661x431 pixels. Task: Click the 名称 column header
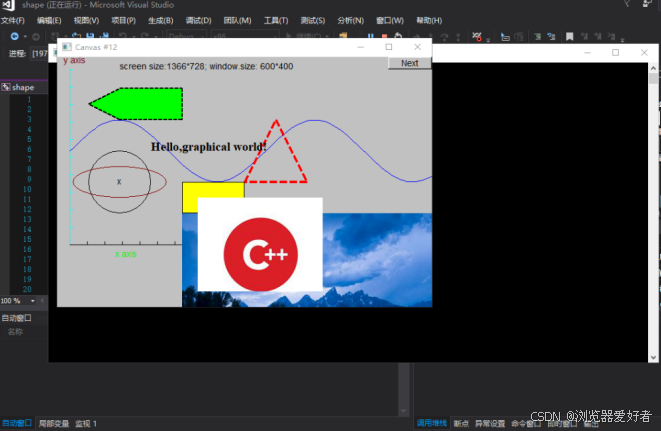[x=15, y=332]
